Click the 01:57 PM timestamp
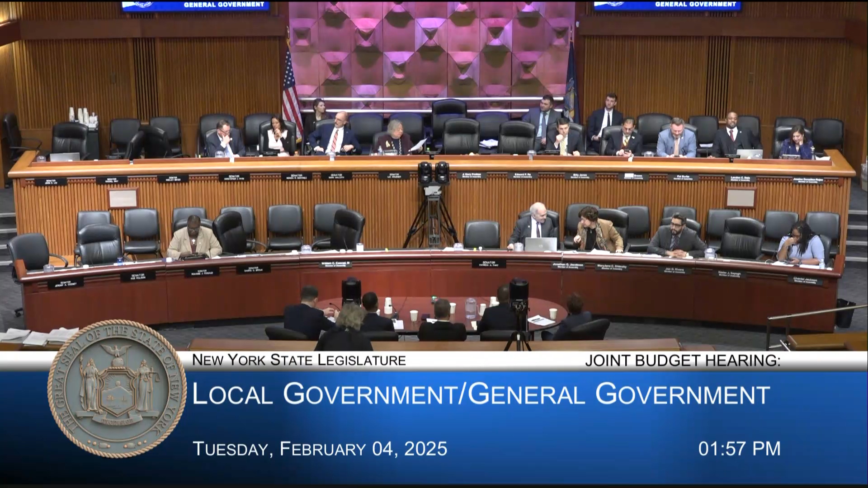This screenshot has height=488, width=868. coord(739,449)
